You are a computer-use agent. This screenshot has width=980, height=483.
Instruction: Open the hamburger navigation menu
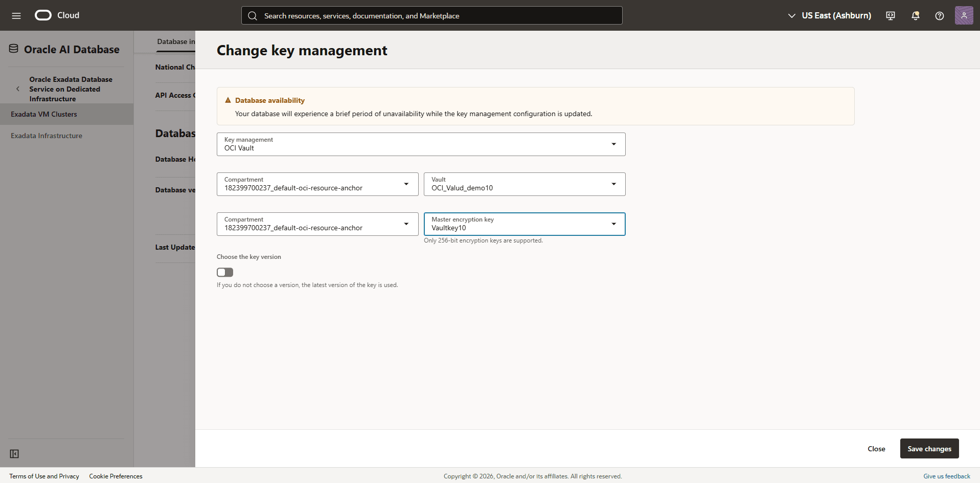16,15
